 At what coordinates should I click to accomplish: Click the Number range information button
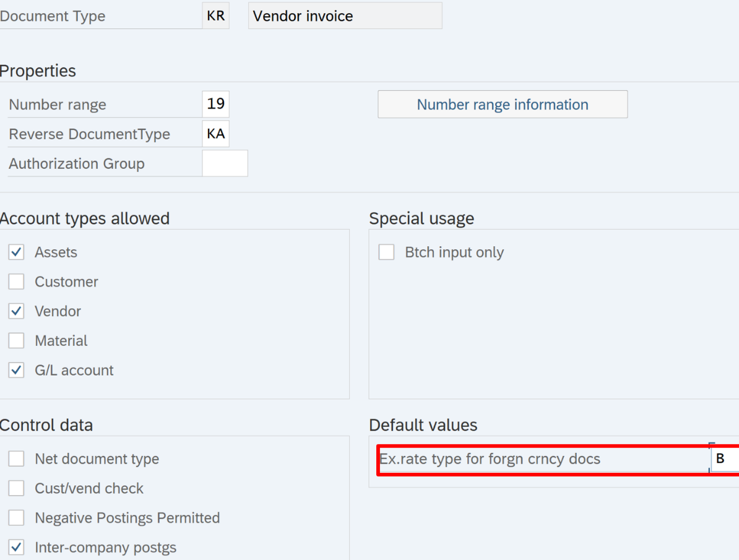tap(502, 105)
